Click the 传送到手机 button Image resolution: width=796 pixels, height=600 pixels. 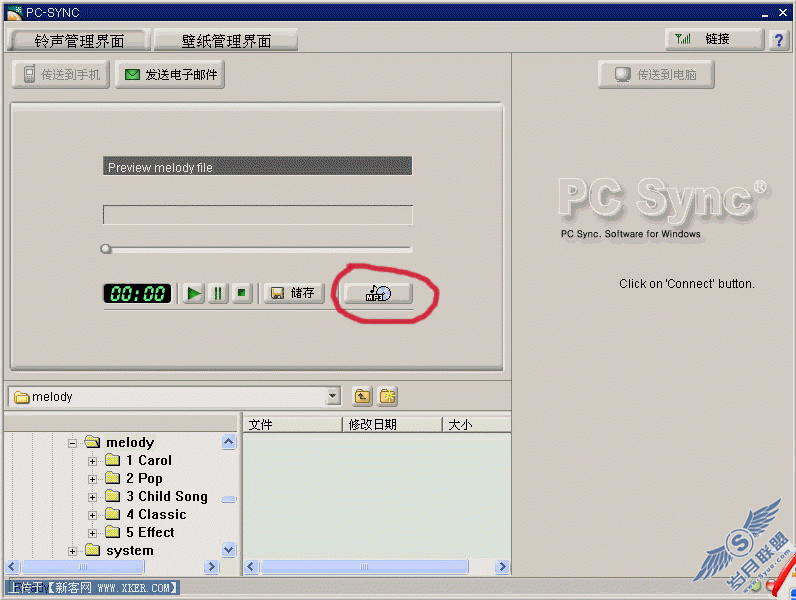point(61,75)
